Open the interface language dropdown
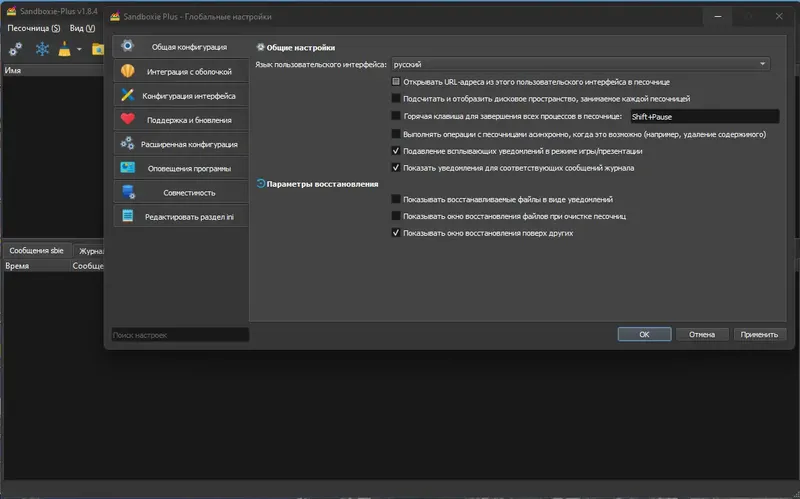 pos(580,64)
